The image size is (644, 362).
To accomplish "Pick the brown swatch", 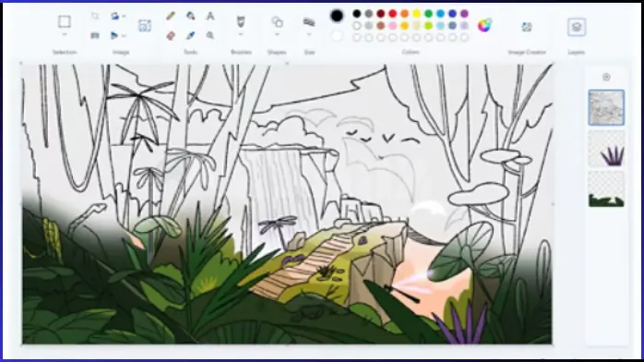I will click(381, 26).
